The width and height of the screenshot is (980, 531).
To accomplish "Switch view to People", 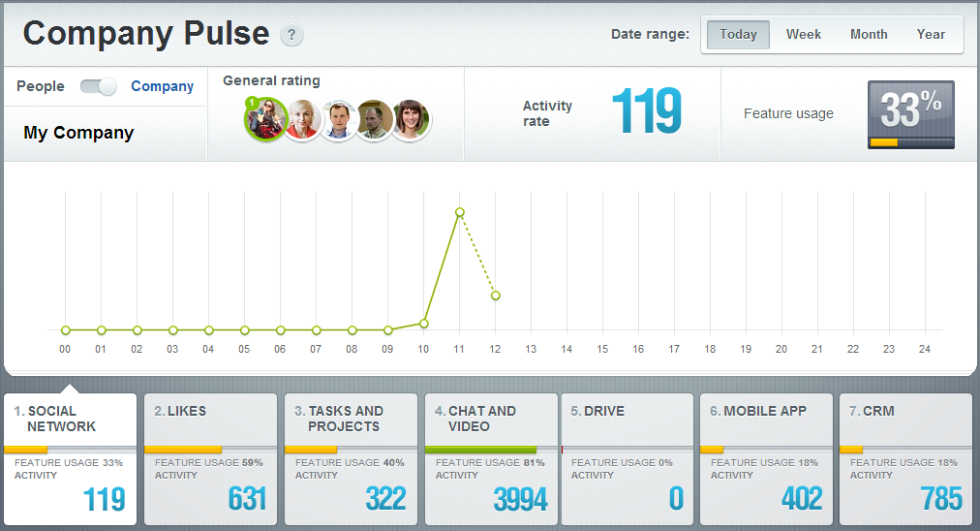I will (41, 86).
